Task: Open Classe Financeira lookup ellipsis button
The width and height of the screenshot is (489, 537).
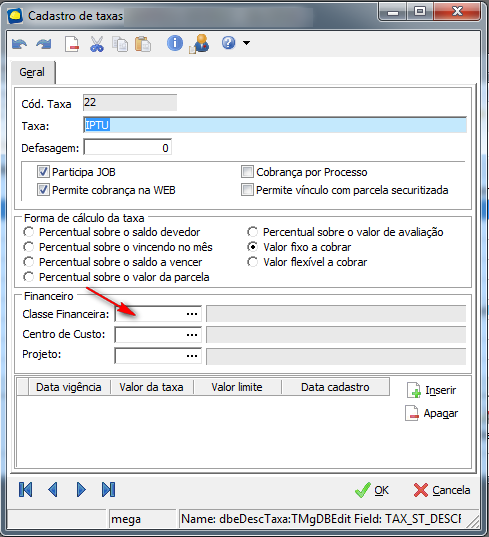Action: click(192, 314)
